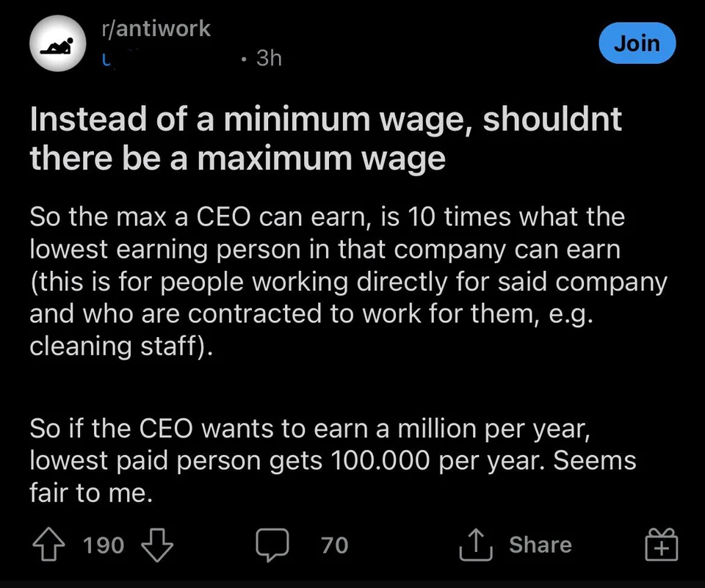Viewport: 705px width, 588px height.
Task: Click the 70 comments count
Action: pos(335,545)
